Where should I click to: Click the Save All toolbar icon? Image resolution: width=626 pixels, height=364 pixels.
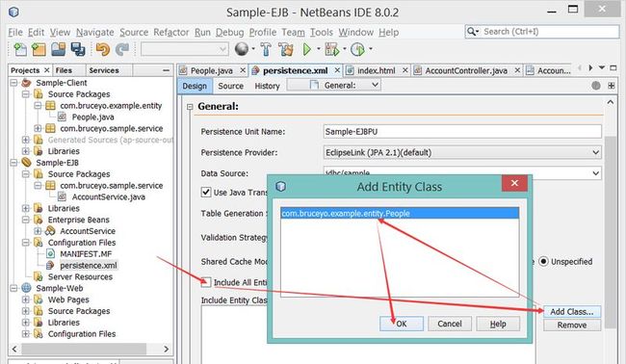(78, 49)
